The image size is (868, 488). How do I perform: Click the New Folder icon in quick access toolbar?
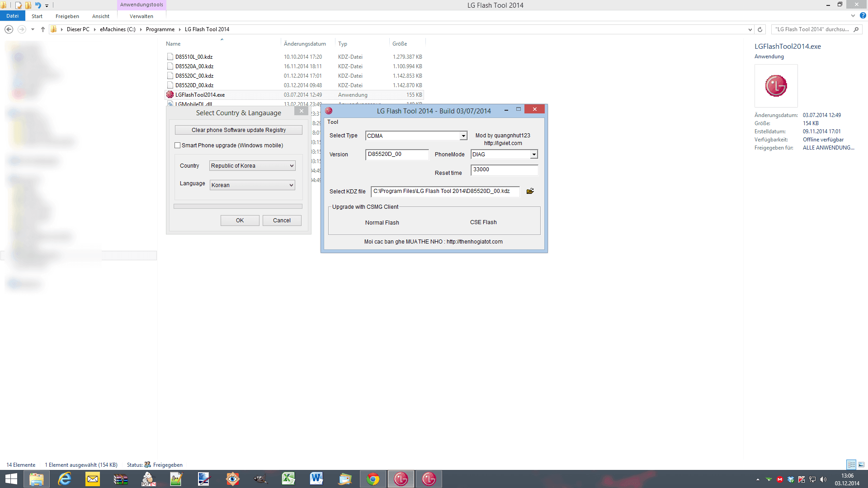pyautogui.click(x=28, y=5)
